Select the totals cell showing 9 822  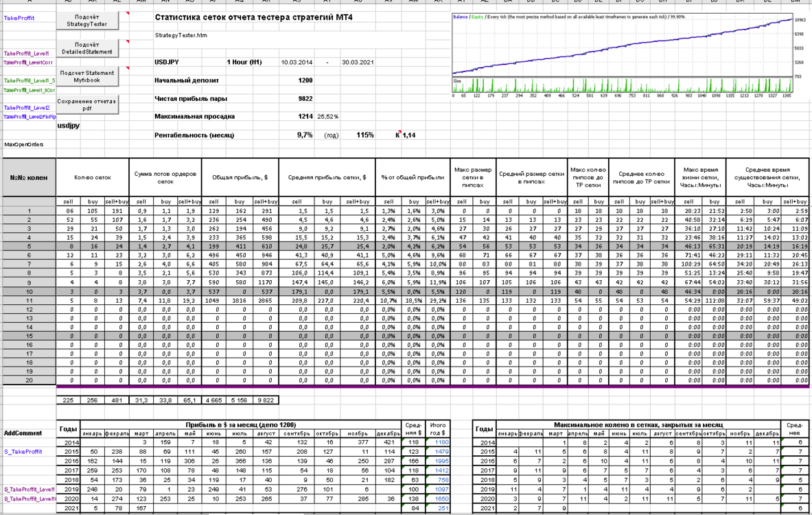tap(266, 400)
